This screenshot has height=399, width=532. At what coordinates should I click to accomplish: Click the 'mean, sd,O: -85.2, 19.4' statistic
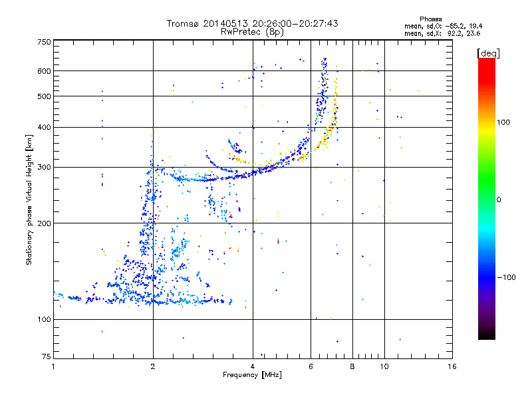coord(443,26)
